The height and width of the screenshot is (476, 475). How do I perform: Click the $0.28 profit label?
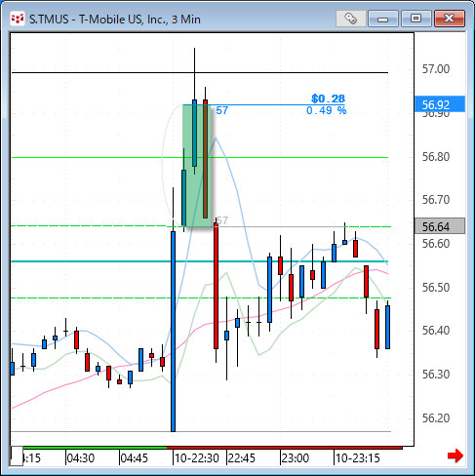point(328,99)
